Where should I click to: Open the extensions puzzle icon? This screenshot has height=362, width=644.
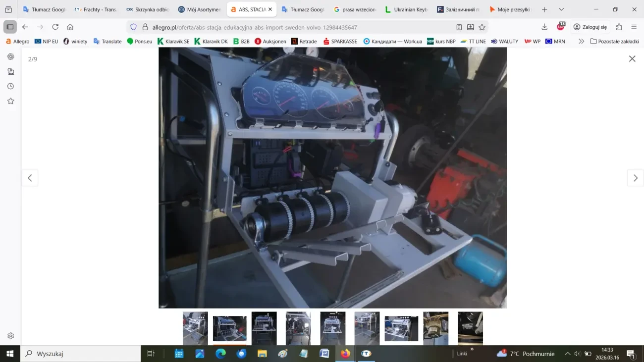[619, 27]
